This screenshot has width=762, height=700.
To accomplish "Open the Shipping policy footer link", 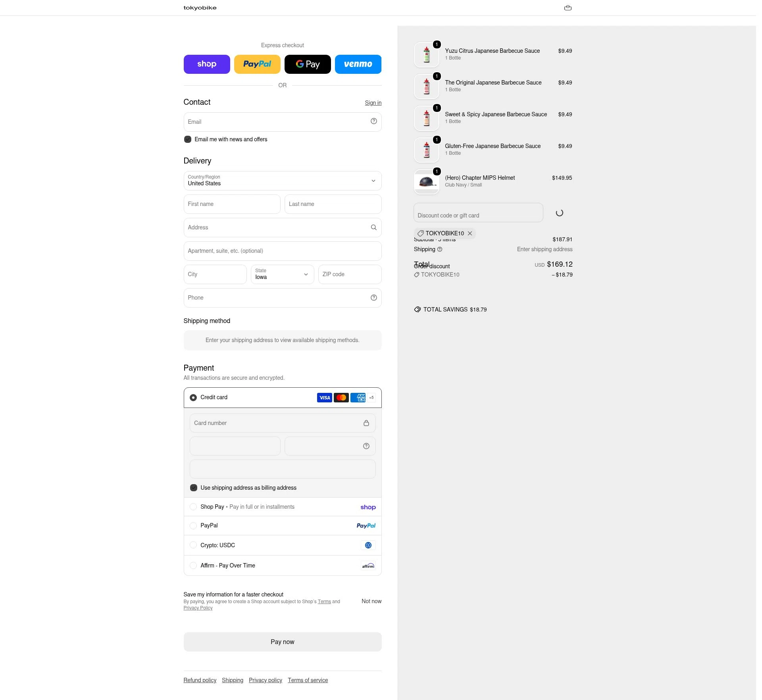I will tap(233, 680).
